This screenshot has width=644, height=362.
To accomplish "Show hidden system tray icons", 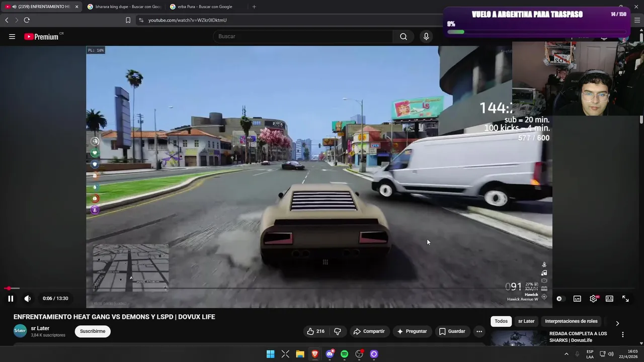I will coord(567,354).
